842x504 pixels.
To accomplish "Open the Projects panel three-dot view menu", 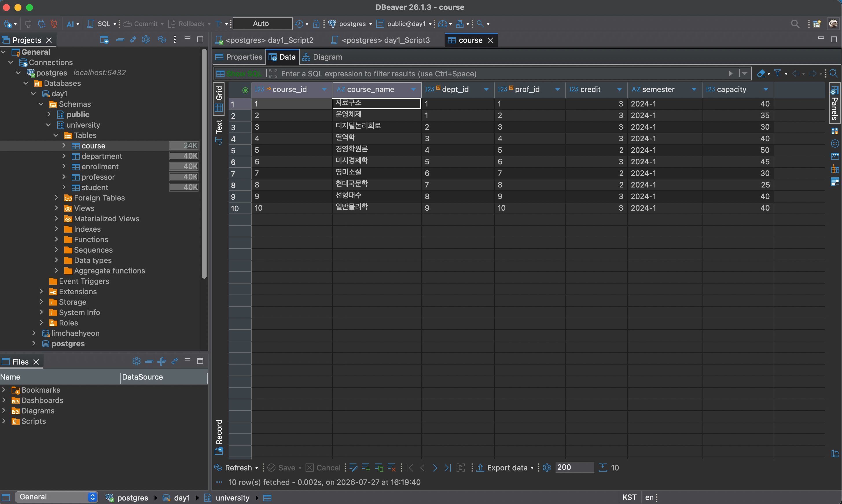I will tap(174, 39).
